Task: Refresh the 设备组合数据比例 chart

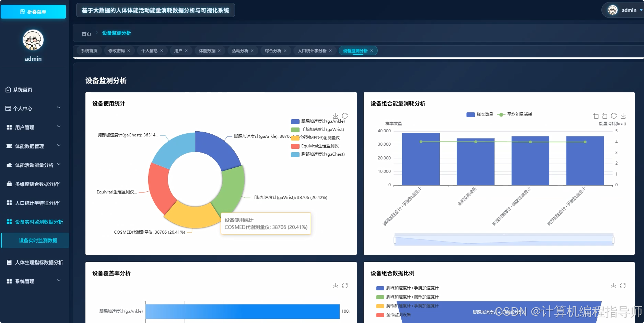Action: [x=623, y=286]
